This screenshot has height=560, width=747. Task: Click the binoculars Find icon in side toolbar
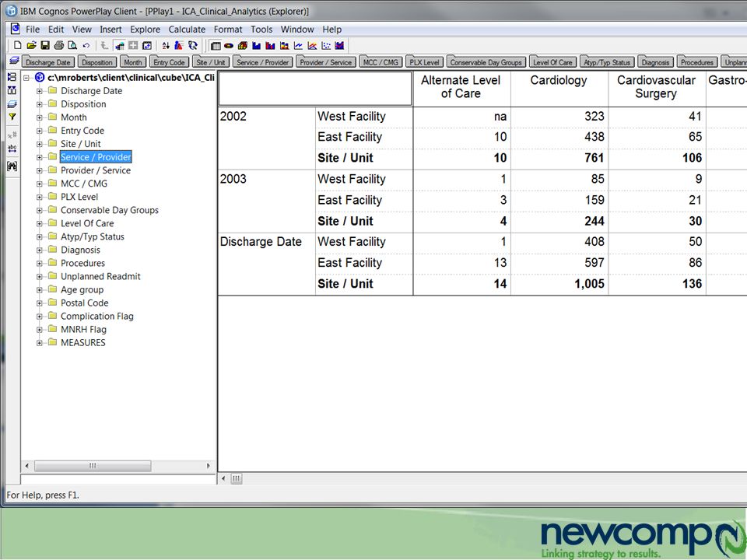pyautogui.click(x=12, y=166)
